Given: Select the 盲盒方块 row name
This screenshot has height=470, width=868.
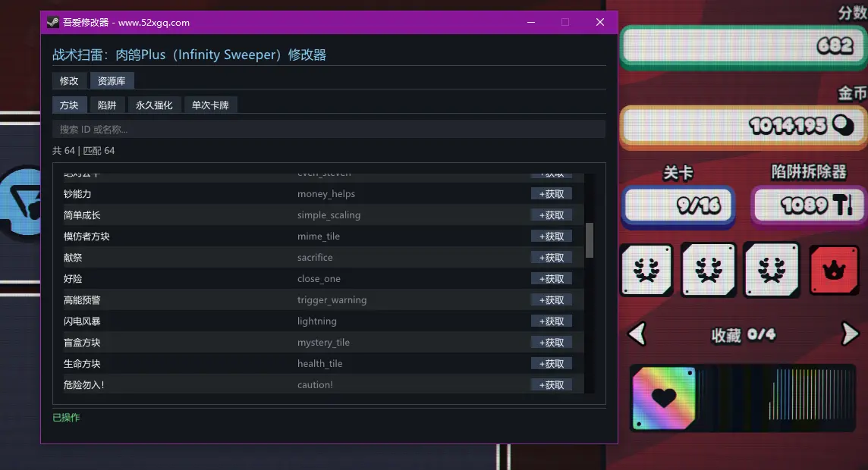Looking at the screenshot, I should tap(82, 343).
